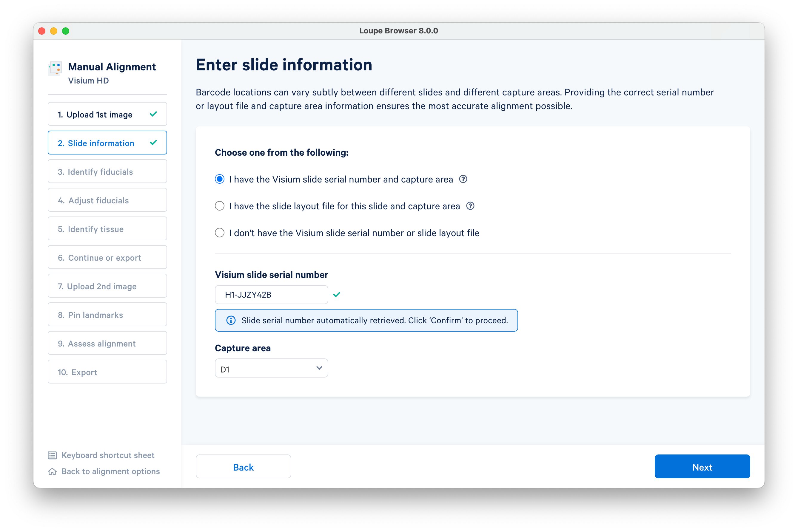Go to step 7 Upload 2nd image

tap(107, 286)
